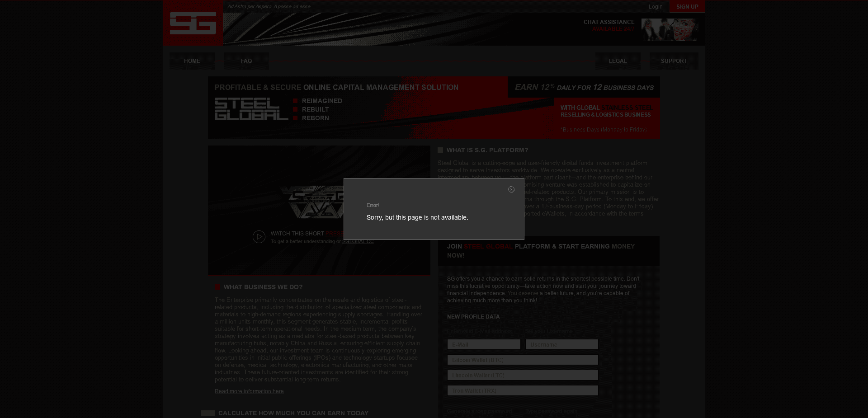Select the Bitcoin Wallet (BTC) field
Image resolution: width=868 pixels, height=418 pixels.
(522, 360)
